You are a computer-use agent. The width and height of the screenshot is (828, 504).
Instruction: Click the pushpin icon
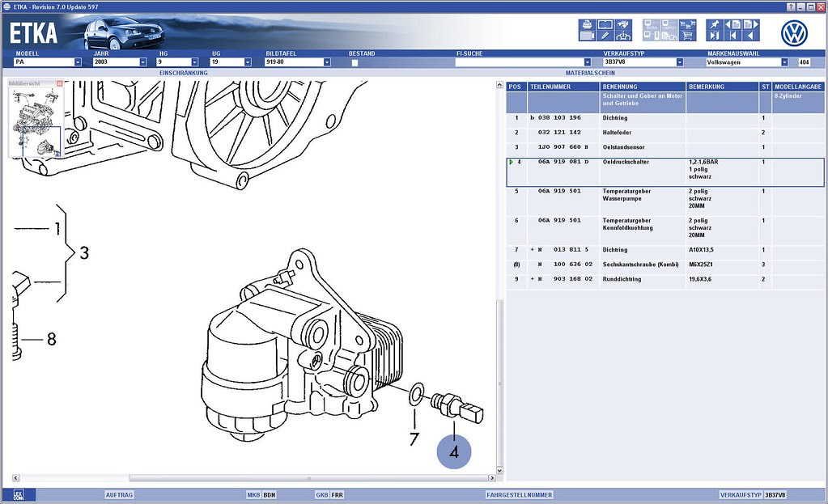click(x=715, y=25)
